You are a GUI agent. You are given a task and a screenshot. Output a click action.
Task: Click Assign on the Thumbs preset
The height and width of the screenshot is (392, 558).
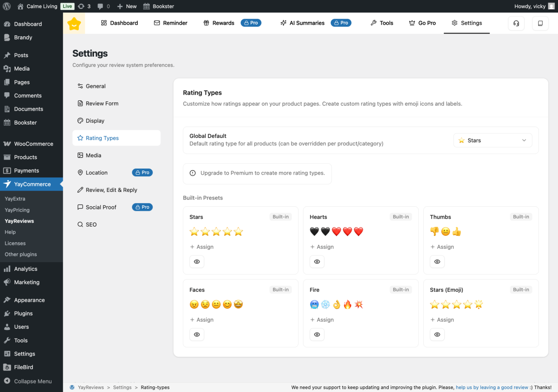(x=442, y=247)
